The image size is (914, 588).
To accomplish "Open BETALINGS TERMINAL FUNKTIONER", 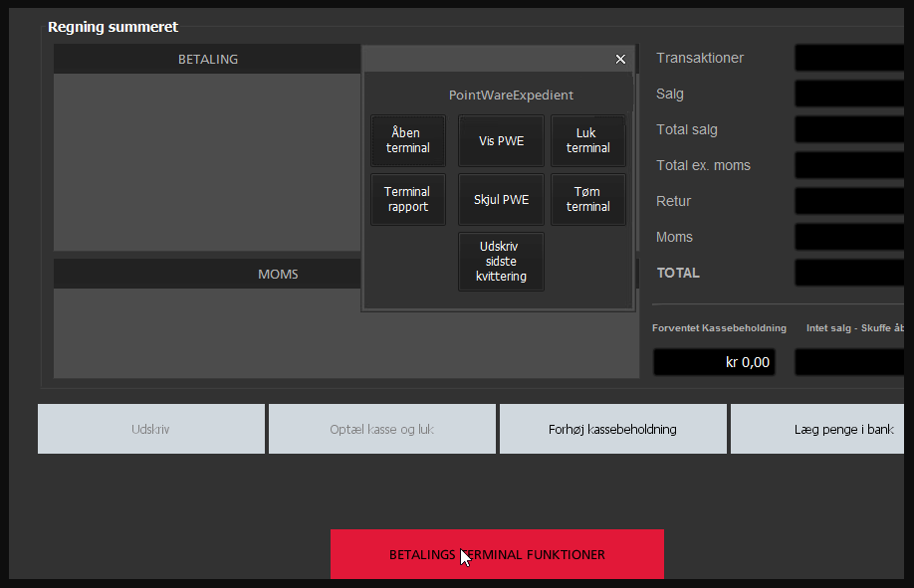I will (x=497, y=554).
